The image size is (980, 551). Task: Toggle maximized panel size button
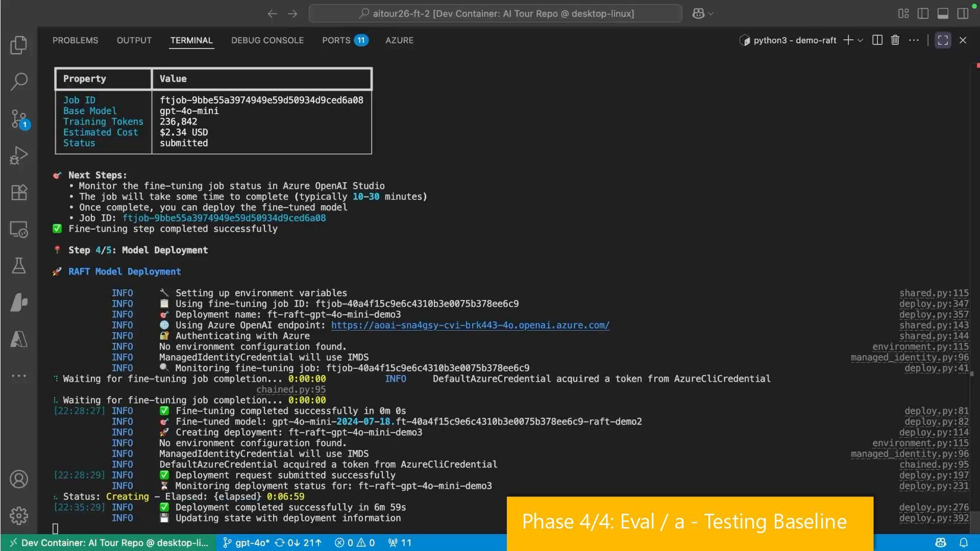pos(943,40)
